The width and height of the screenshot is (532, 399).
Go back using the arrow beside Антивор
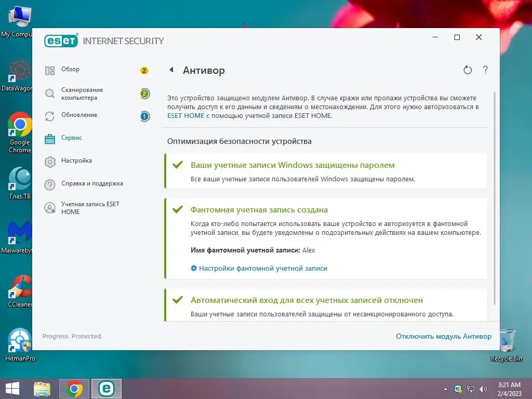pos(171,70)
